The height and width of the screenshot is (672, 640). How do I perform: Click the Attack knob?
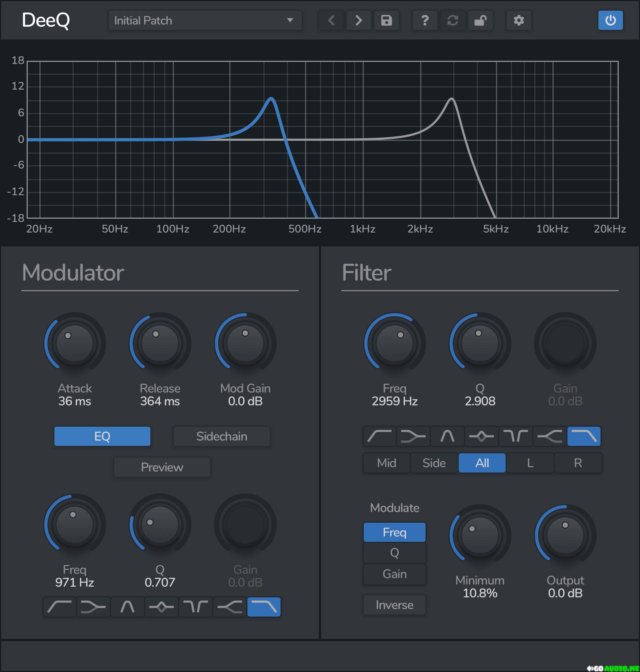(75, 343)
